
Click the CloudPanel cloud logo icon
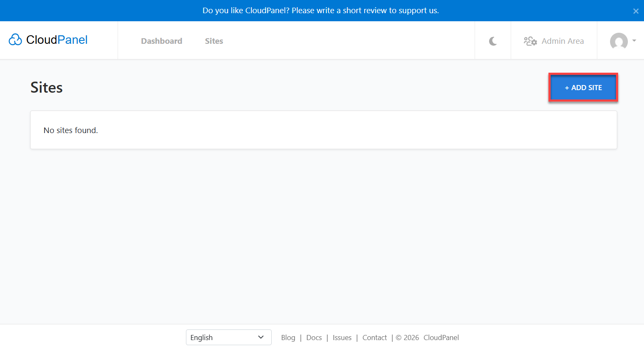(15, 40)
